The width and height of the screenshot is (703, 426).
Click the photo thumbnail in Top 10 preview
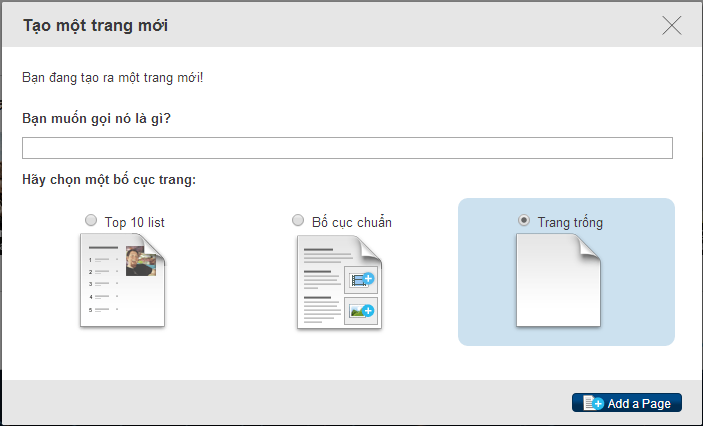(140, 261)
